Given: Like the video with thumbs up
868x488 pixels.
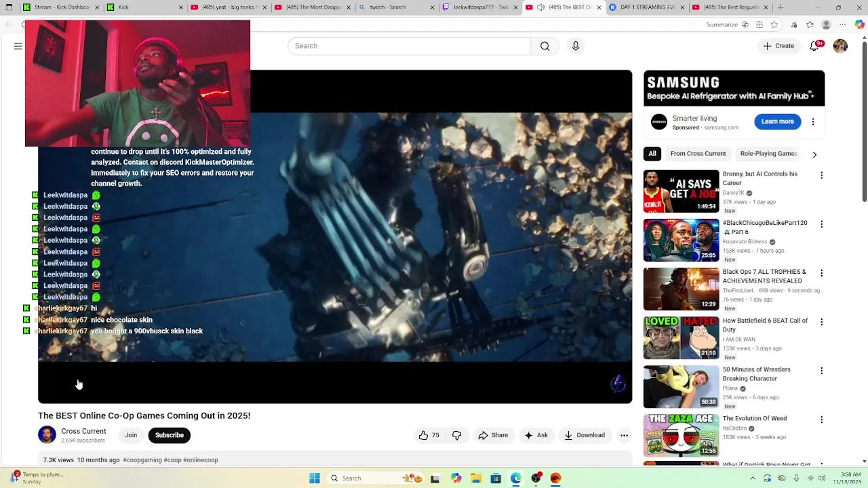Looking at the screenshot, I should coord(429,435).
